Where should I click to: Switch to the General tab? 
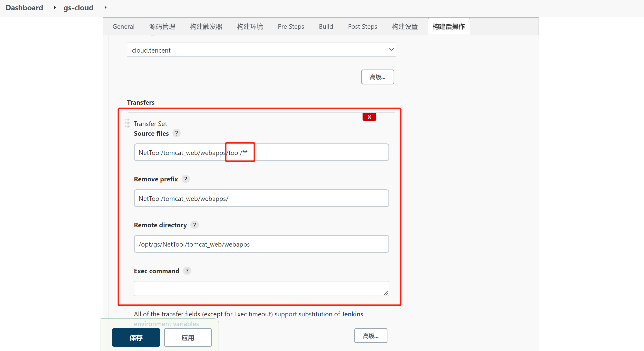(123, 26)
